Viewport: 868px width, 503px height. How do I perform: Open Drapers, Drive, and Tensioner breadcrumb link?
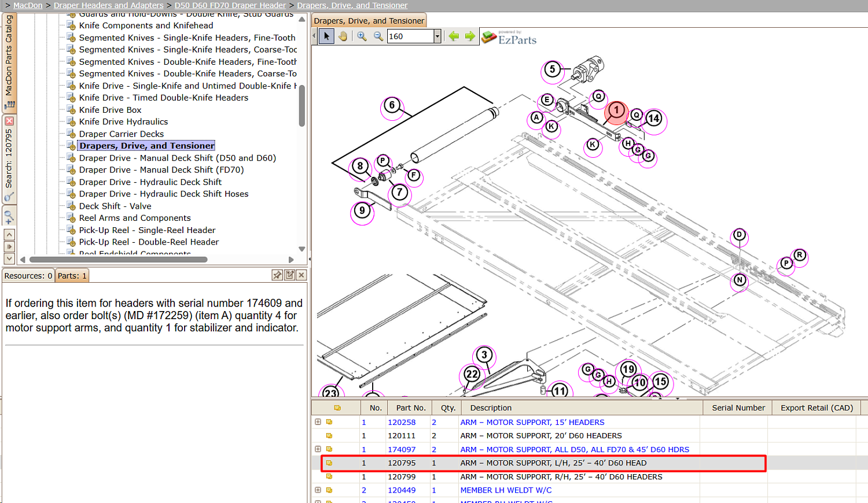[x=352, y=5]
